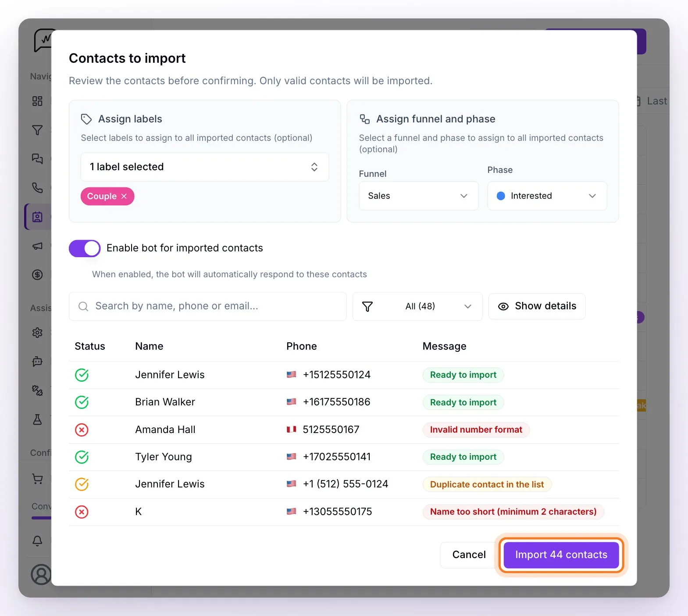Click the blue Interested phase color dot
688x616 pixels.
click(x=501, y=196)
